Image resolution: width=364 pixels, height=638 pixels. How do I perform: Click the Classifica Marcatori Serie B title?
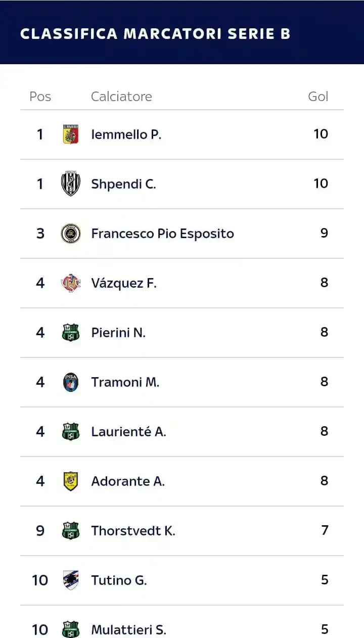155,33
